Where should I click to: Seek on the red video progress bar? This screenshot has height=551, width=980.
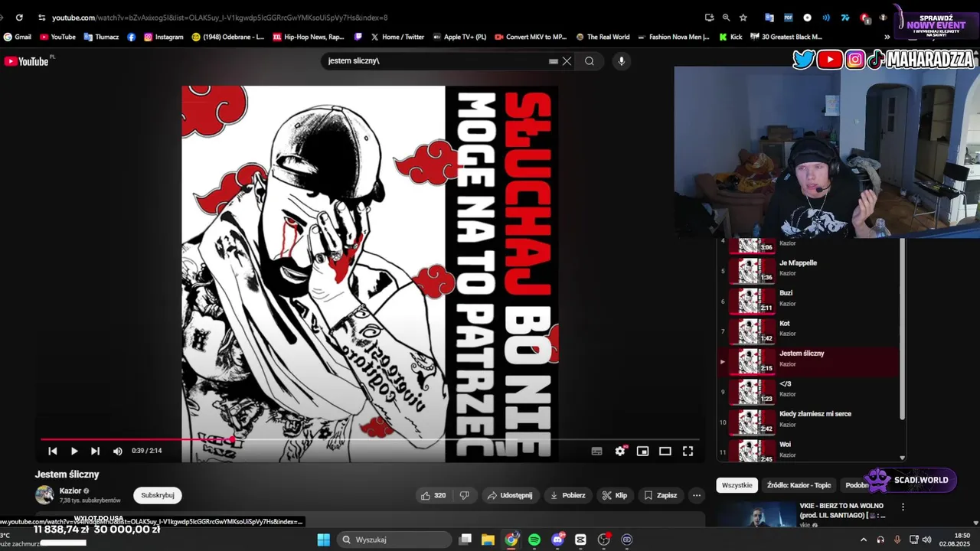(371, 439)
